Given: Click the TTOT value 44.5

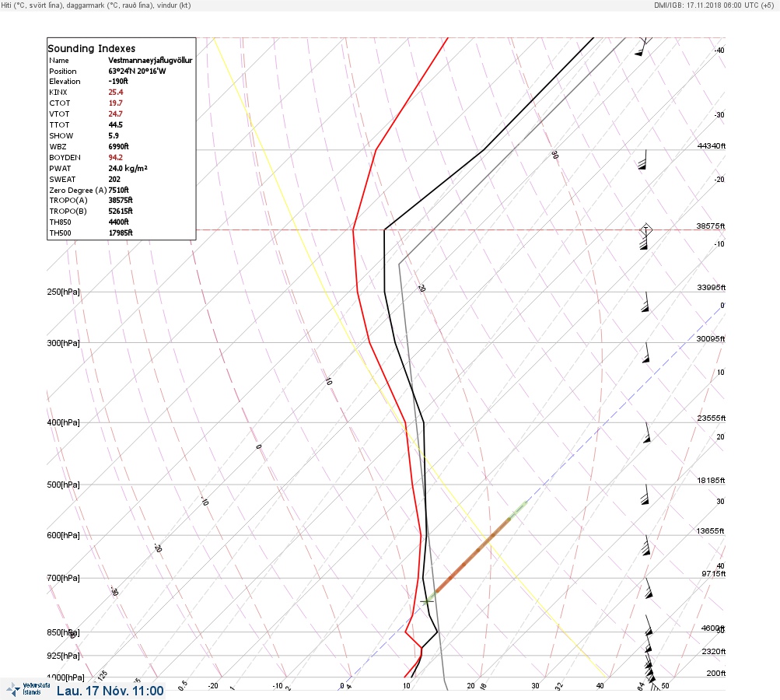Looking at the screenshot, I should tap(115, 125).
